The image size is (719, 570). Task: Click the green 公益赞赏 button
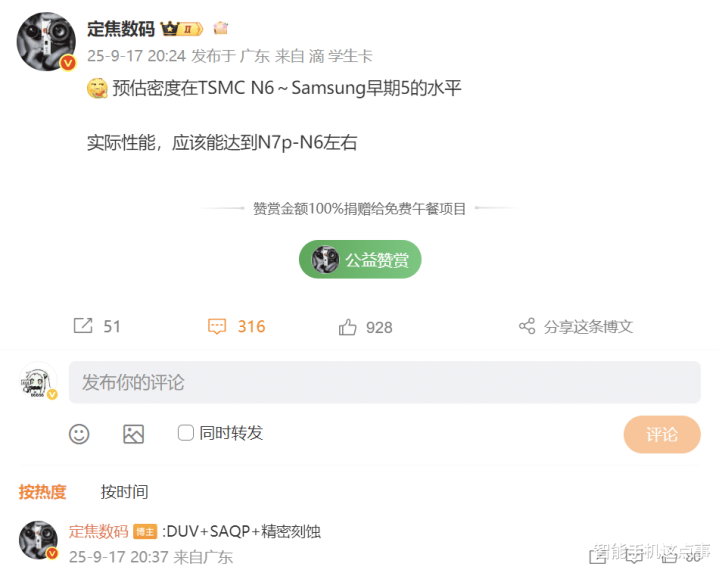(x=360, y=259)
